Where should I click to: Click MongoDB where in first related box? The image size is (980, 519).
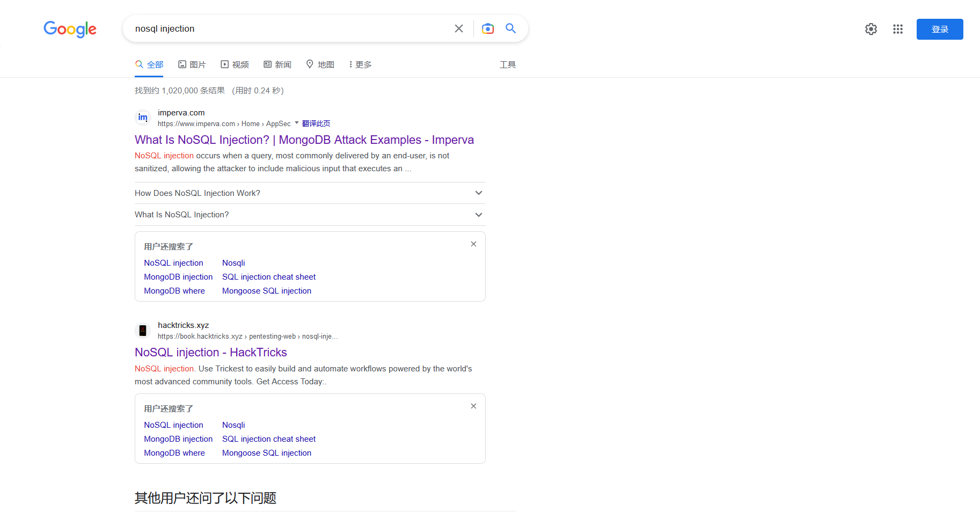[174, 291]
